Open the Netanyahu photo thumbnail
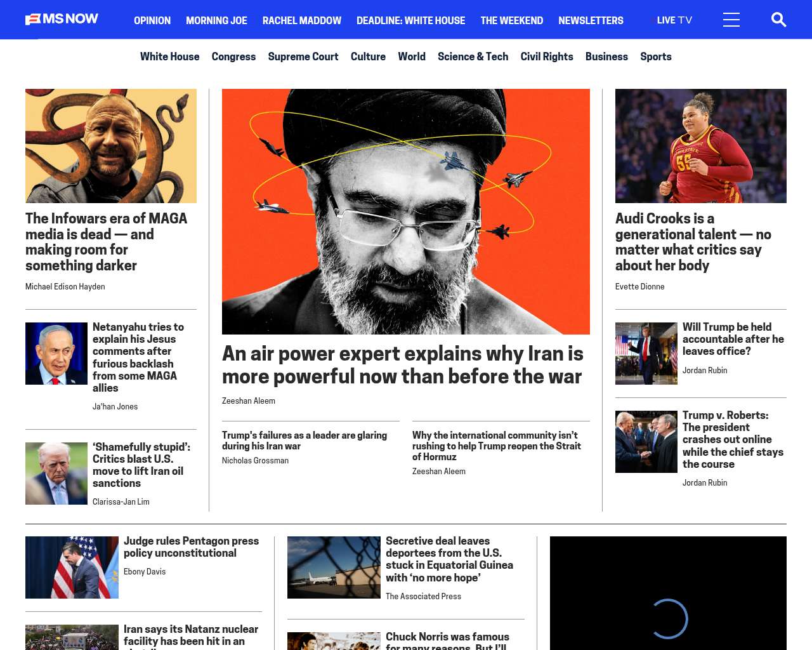The image size is (812, 650). coord(56,354)
